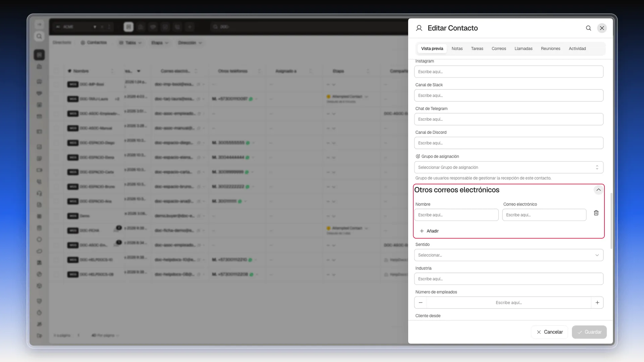Close the Editar Contacto panel

pyautogui.click(x=602, y=28)
